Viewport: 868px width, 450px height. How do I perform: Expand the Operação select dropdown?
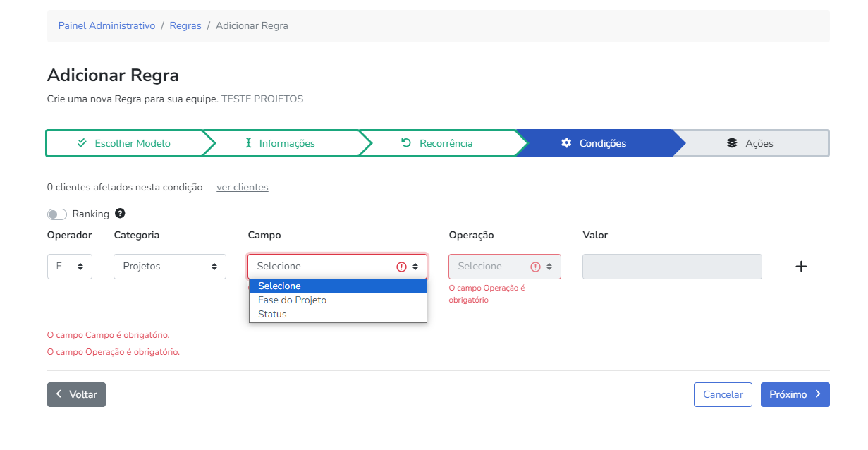click(x=504, y=267)
